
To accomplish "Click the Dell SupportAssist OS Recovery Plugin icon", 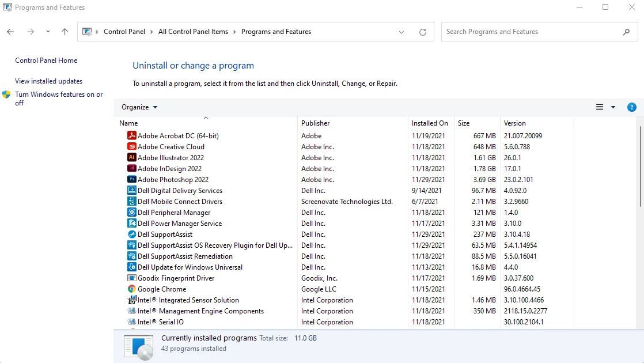I will (x=131, y=245).
